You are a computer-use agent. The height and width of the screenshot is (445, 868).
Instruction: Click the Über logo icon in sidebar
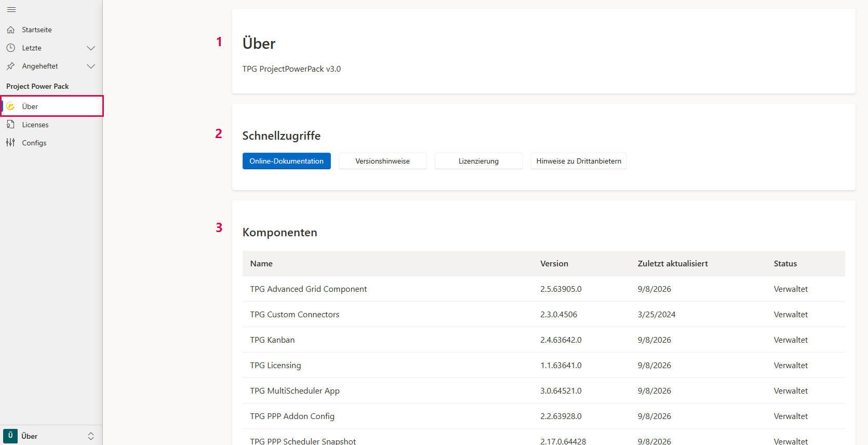pyautogui.click(x=10, y=106)
